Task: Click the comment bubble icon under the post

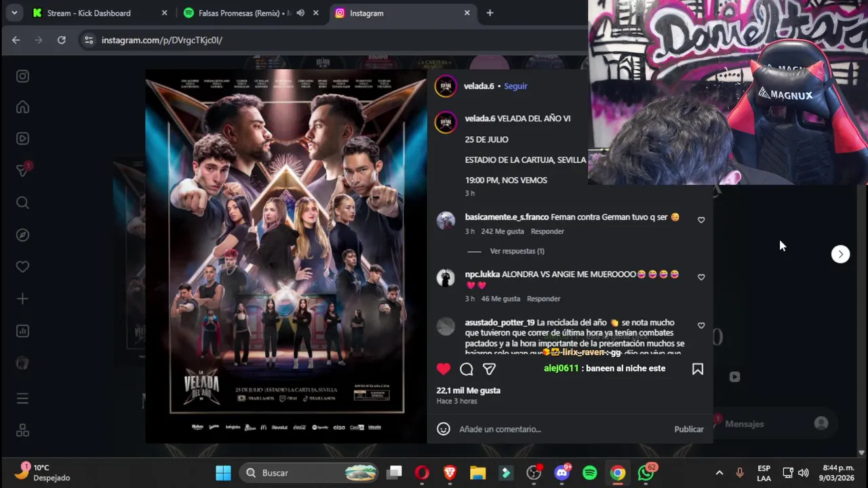Action: (467, 369)
